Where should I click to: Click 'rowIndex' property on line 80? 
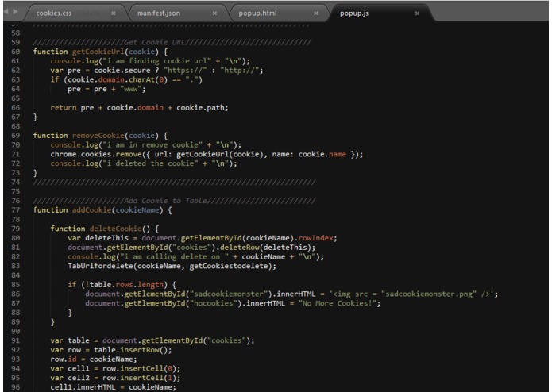click(x=315, y=238)
